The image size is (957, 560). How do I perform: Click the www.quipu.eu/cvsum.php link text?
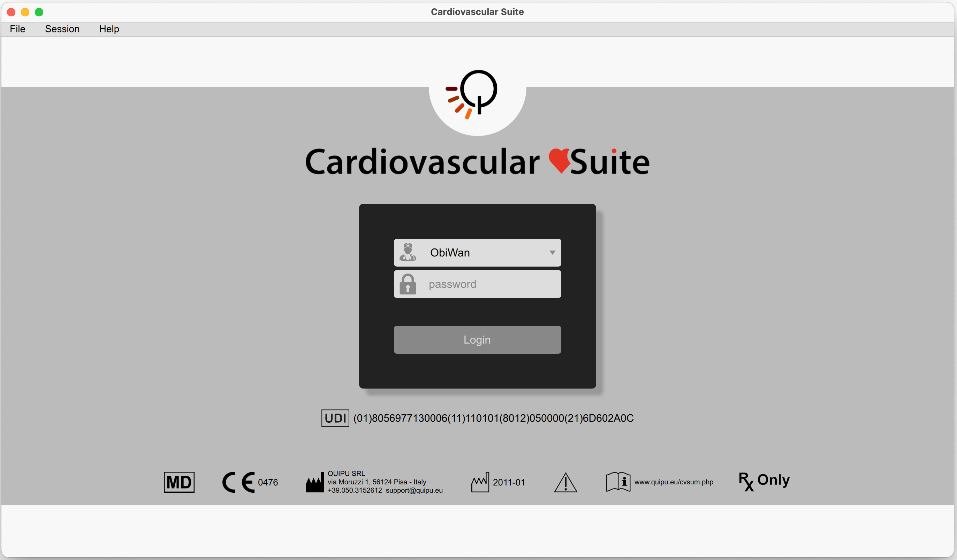coord(674,482)
